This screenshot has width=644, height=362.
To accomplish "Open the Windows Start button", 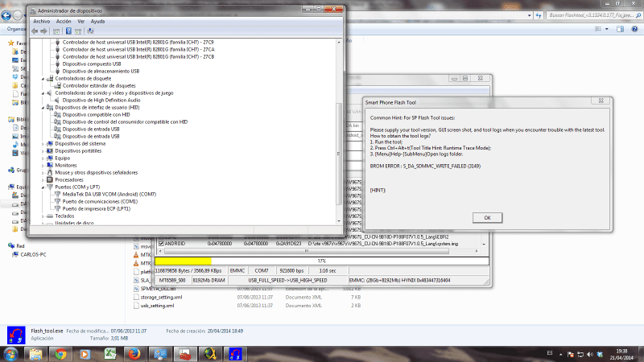I will click(x=10, y=354).
